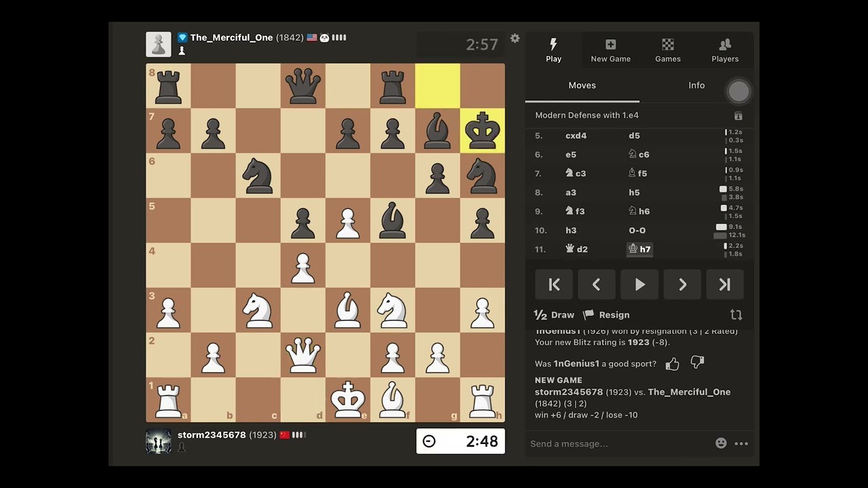Viewport: 868px width, 488px height.
Task: Click the black knight on c6
Action: [258, 176]
